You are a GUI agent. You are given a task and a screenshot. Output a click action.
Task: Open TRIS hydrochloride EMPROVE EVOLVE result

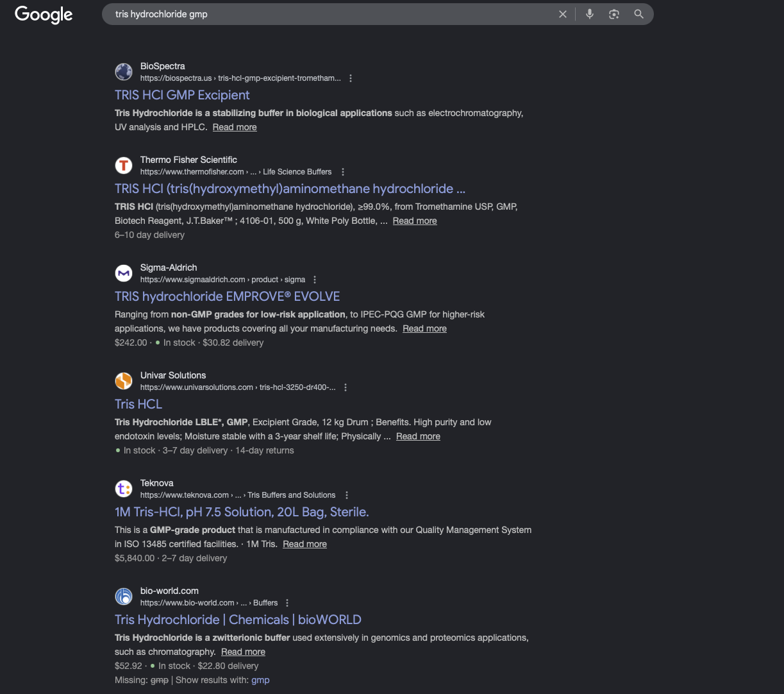227,296
